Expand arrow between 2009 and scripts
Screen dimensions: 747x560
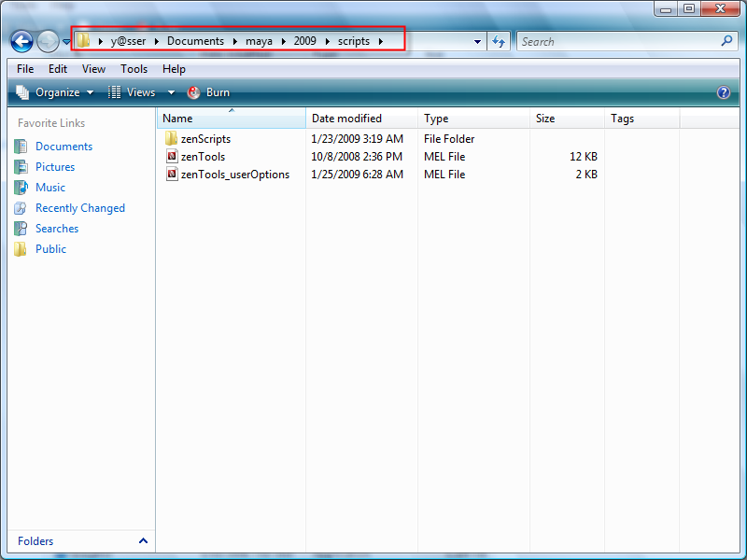[x=328, y=42]
